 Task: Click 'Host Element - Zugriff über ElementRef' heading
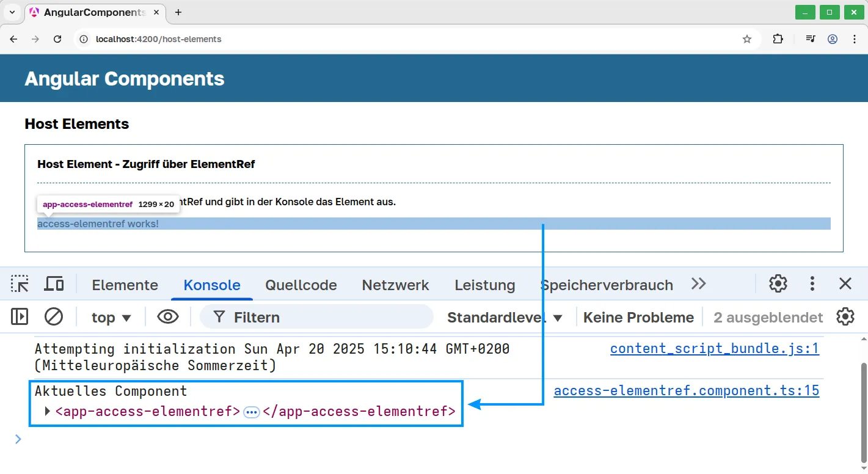click(146, 164)
